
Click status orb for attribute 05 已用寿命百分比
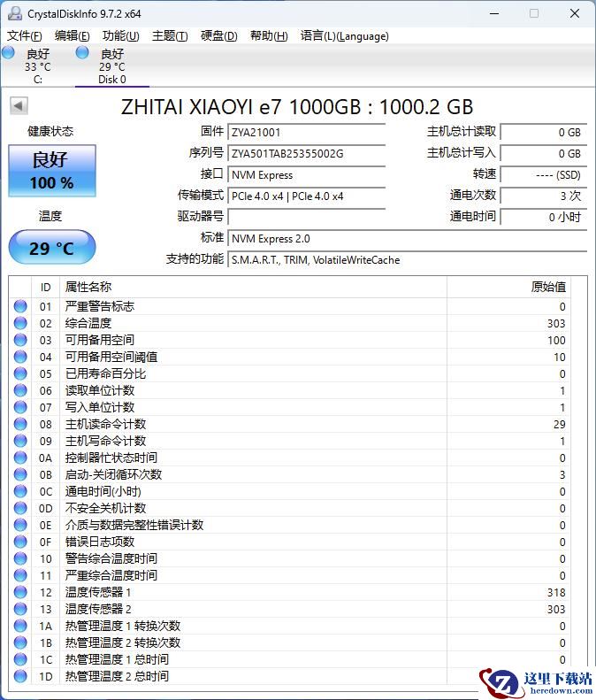(20, 373)
